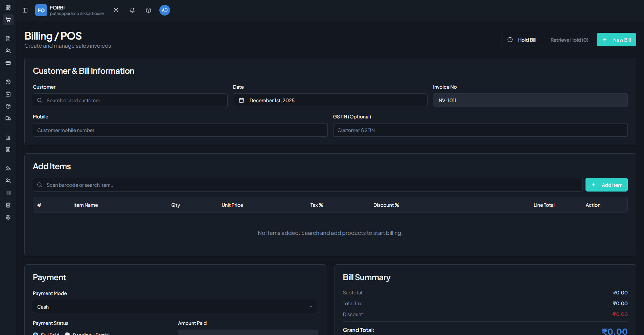The image size is (644, 335).
Task: Click the barcode icon in sidebar
Action: click(8, 193)
